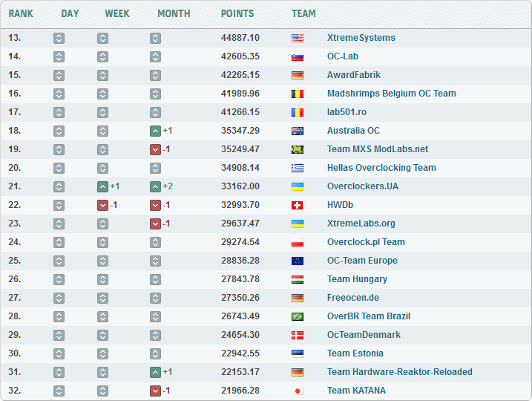
Task: Click Denmark flag next to OcTeamDenmark
Action: 298,335
